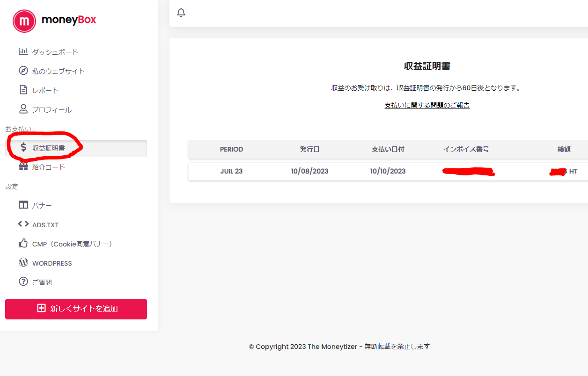The height and width of the screenshot is (376, 588).
Task: Click the moneyBox logo
Action: (x=54, y=21)
